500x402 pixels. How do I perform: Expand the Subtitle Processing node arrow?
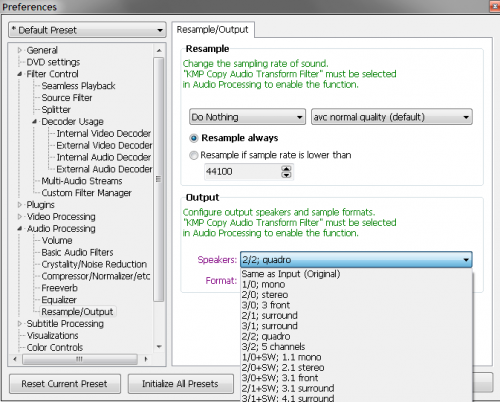click(x=20, y=324)
